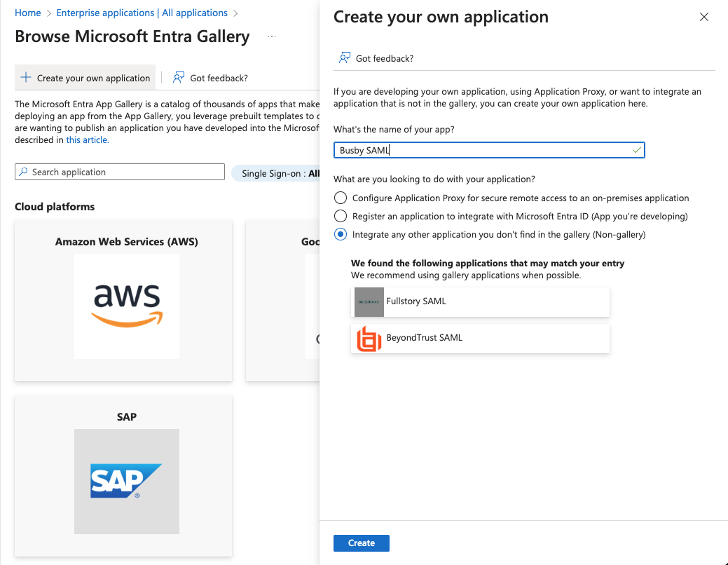This screenshot has height=565, width=728.
Task: Click the blue Create button
Action: 362,543
